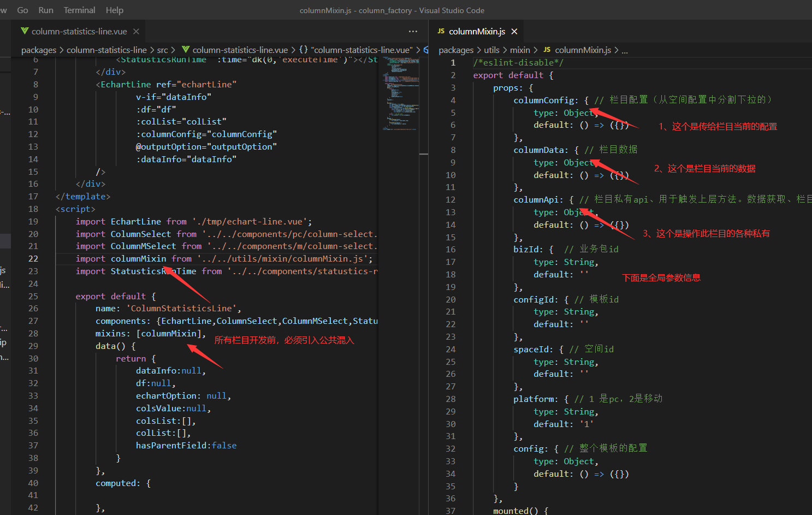Viewport: 812px width, 515px height.
Task: Expand the 'src' breadcrumb folder
Action: (162, 50)
